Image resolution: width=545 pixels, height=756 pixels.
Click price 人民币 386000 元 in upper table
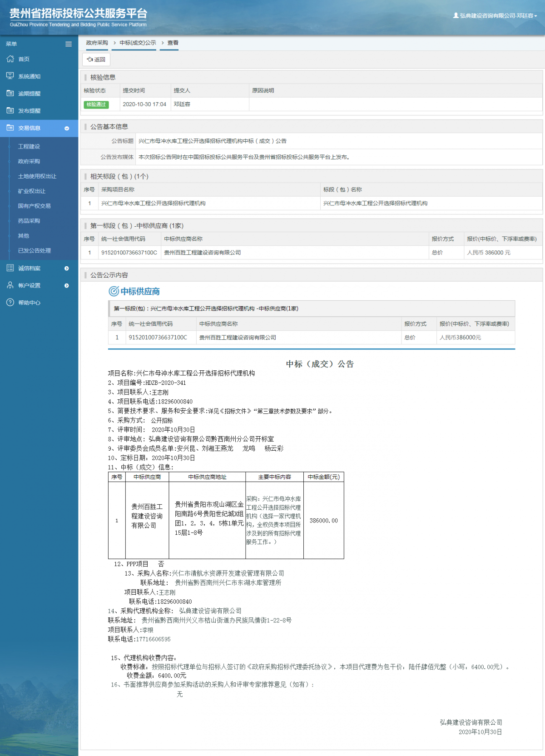coord(489,253)
